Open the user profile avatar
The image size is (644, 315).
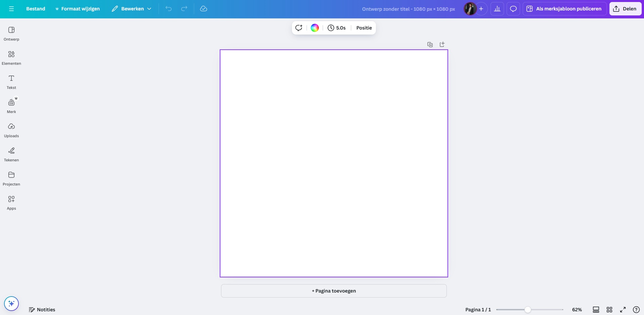(x=470, y=9)
